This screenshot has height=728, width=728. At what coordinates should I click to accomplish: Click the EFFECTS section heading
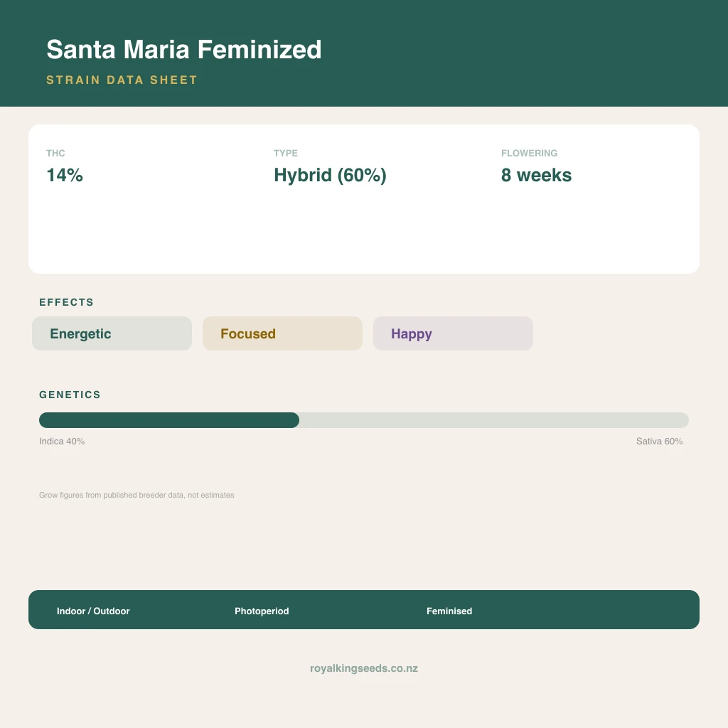[x=66, y=302]
